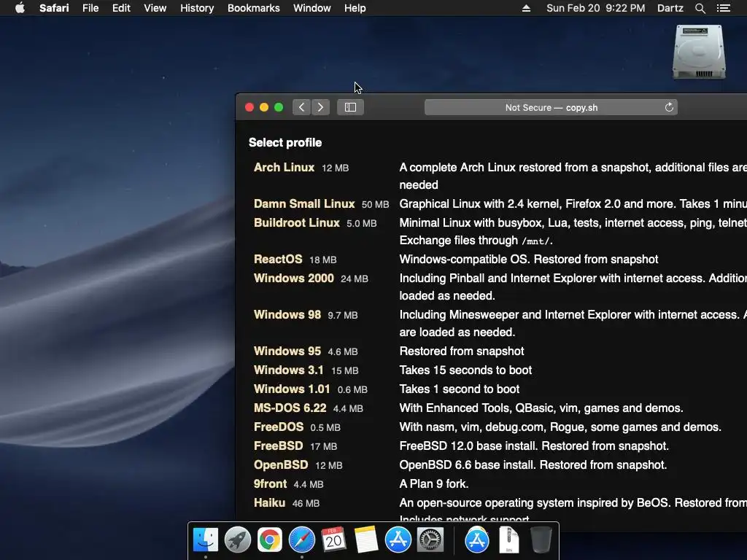Click the '50 MB' size label
This screenshot has width=747, height=560.
point(375,204)
